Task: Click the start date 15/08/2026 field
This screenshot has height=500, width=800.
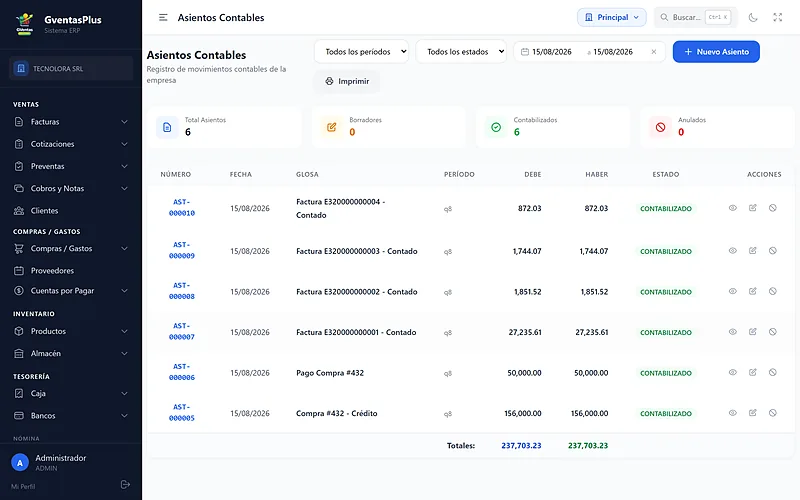Action: pyautogui.click(x=552, y=52)
